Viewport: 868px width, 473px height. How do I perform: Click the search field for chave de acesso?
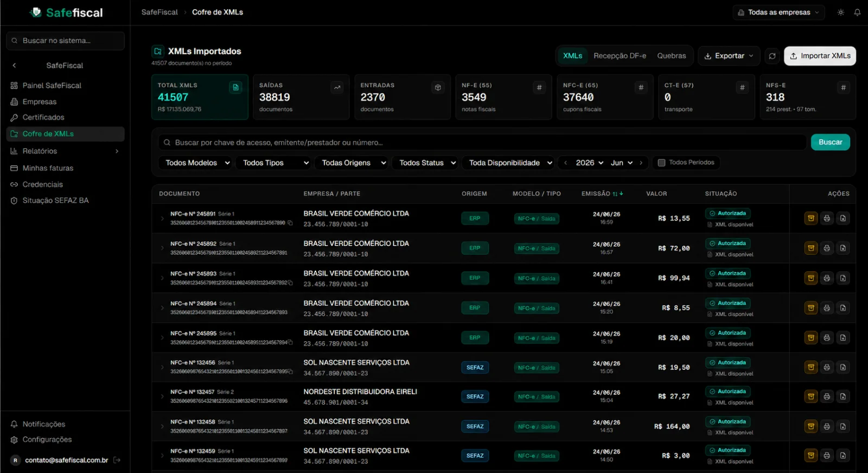tap(482, 143)
